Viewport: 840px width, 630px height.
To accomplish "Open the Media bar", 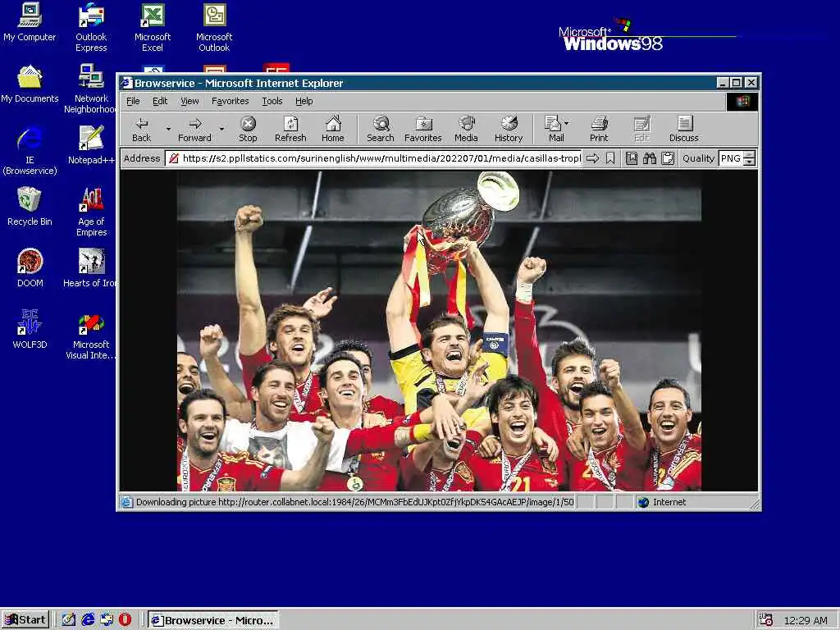I will tap(466, 130).
